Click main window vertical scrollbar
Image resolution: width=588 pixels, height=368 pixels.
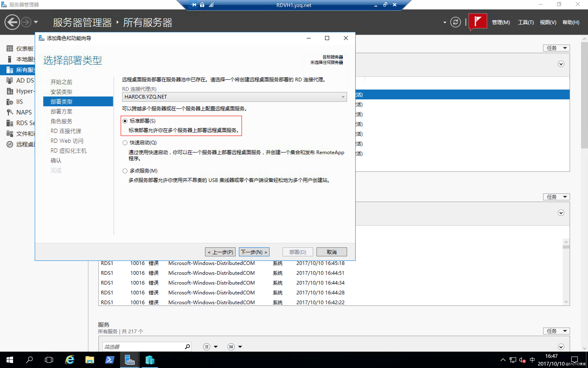[x=584, y=193]
